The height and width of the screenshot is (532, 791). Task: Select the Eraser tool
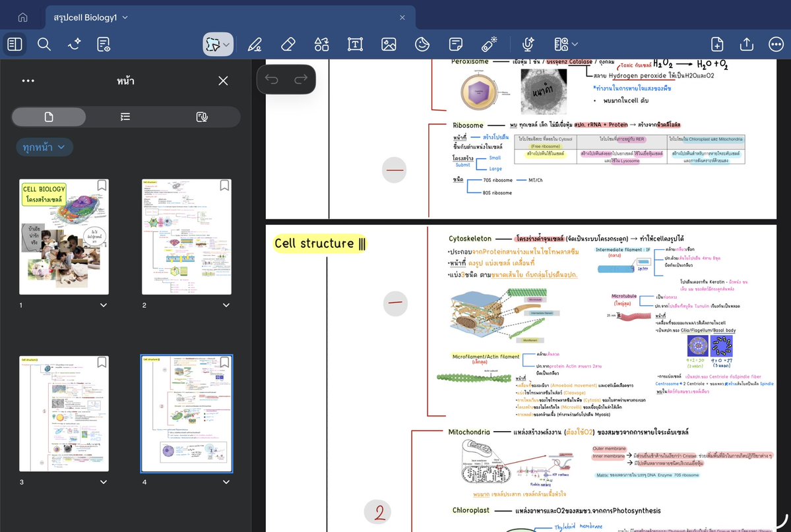[x=288, y=44]
